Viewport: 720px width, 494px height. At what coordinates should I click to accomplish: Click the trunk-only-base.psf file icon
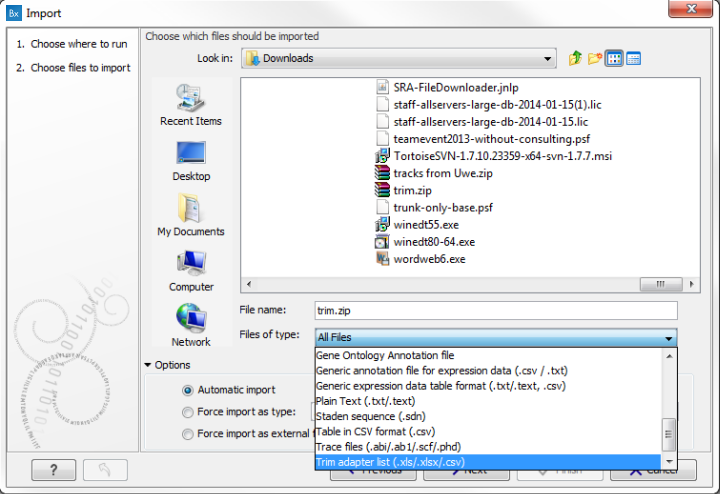382,208
